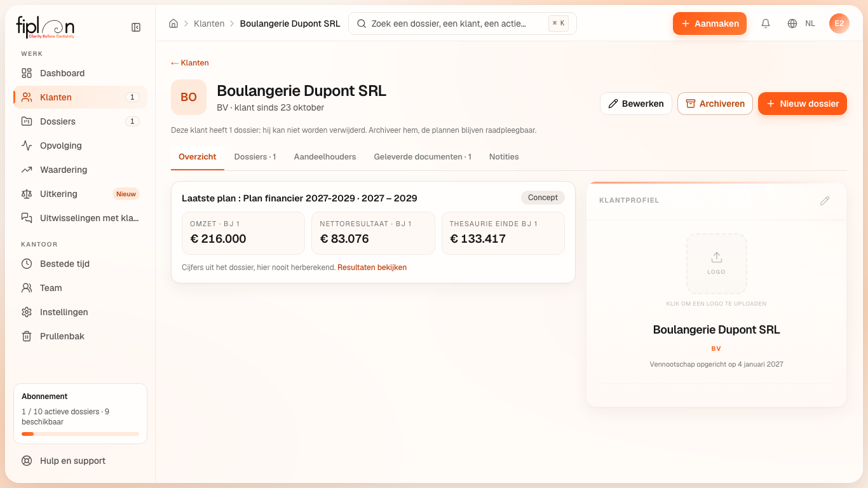
Task: Click the Abonnement card heading
Action: coord(44,396)
